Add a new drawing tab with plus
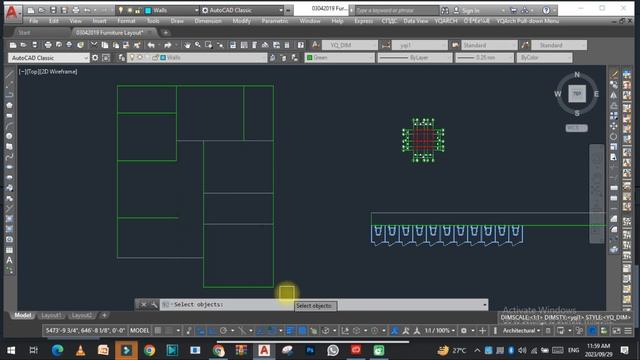This screenshot has width=640, height=360. 166,32
